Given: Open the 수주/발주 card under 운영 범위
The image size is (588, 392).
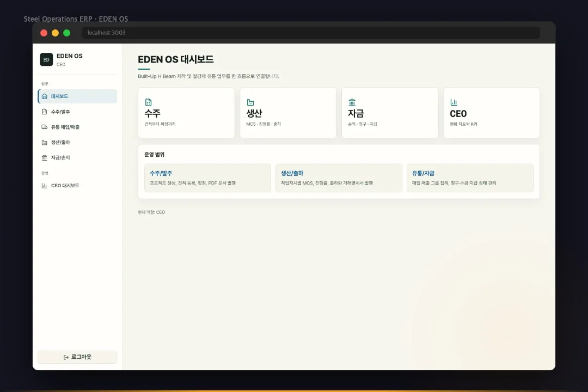Looking at the screenshot, I should point(208,178).
